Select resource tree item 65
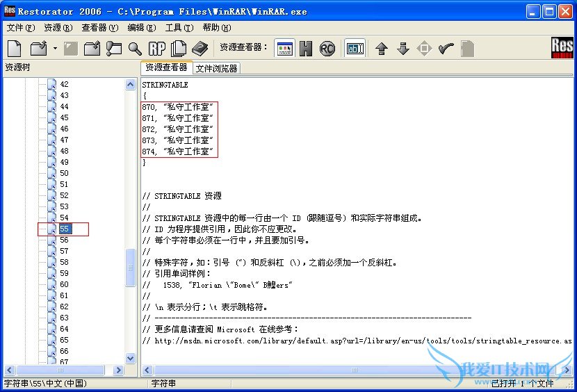Screen dimensions: 577x392 (64, 340)
